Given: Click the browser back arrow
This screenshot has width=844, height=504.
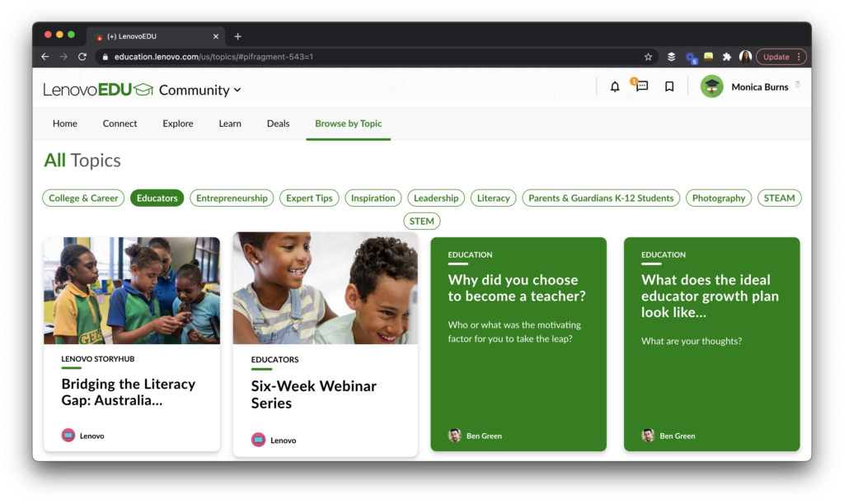Looking at the screenshot, I should [x=45, y=57].
